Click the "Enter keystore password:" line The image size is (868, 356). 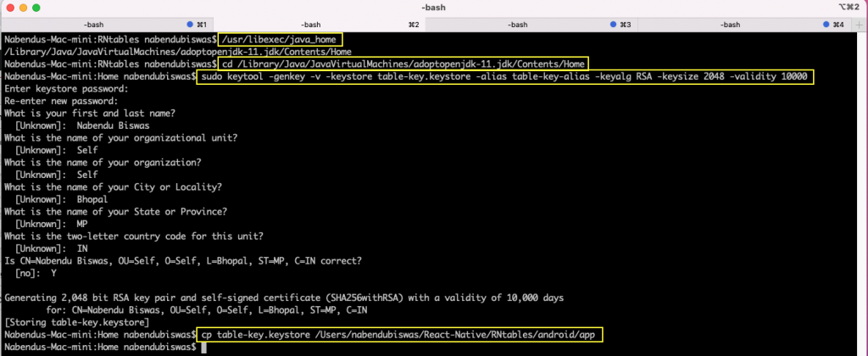pyautogui.click(x=66, y=88)
